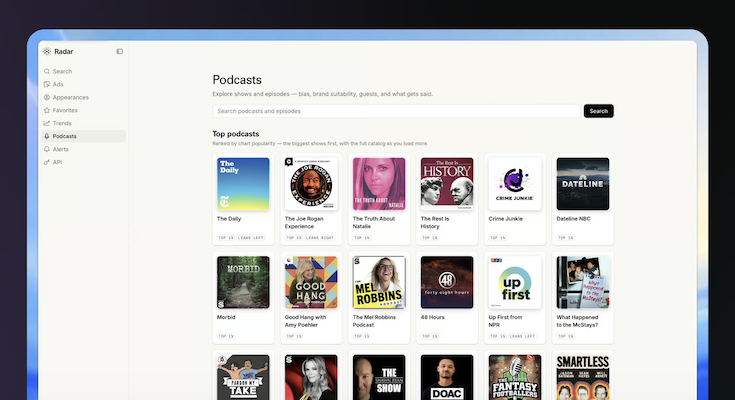
Task: Click the Radar logo icon
Action: pyautogui.click(x=47, y=52)
